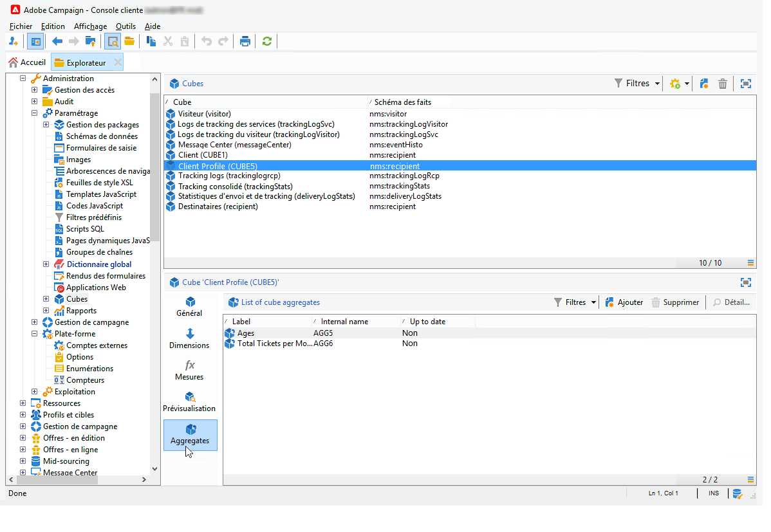Click the tree horizontal scrollbar right arrow
Image resolution: width=771 pixels, height=532 pixels.
[144, 479]
